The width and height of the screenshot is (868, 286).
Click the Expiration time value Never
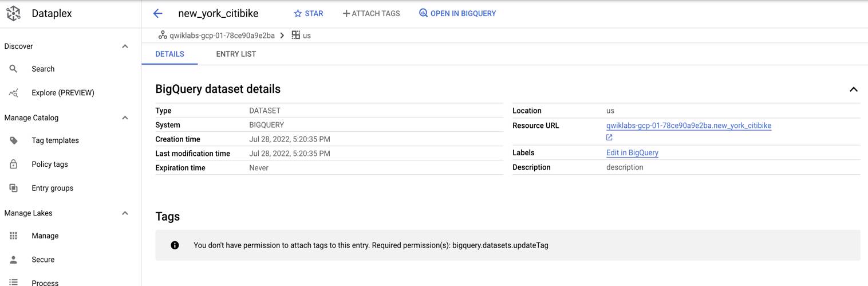tap(259, 168)
